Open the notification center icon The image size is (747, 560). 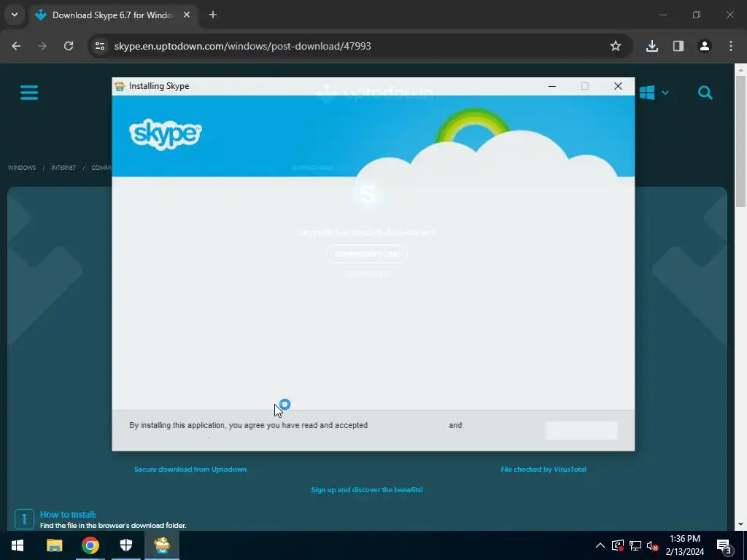point(724,545)
